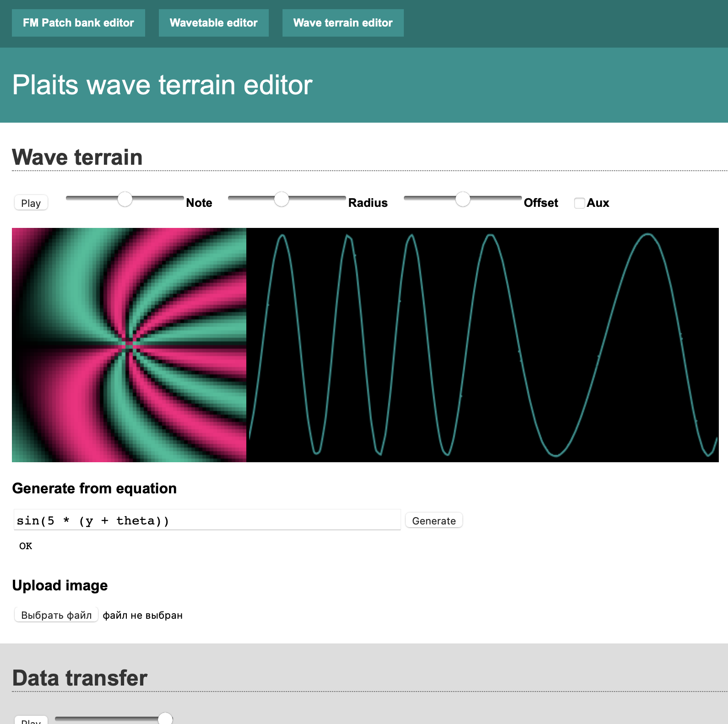Click the Upload image heading
The height and width of the screenshot is (724, 728).
pyautogui.click(x=60, y=585)
